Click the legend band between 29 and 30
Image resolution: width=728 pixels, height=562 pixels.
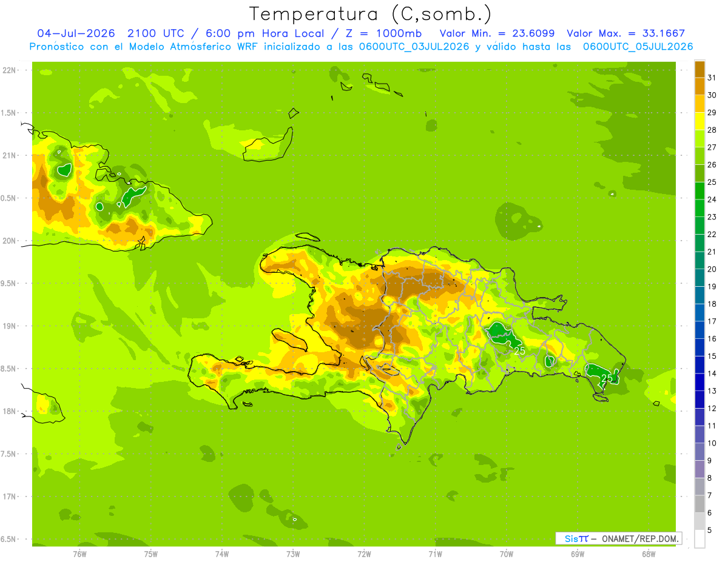tap(699, 104)
